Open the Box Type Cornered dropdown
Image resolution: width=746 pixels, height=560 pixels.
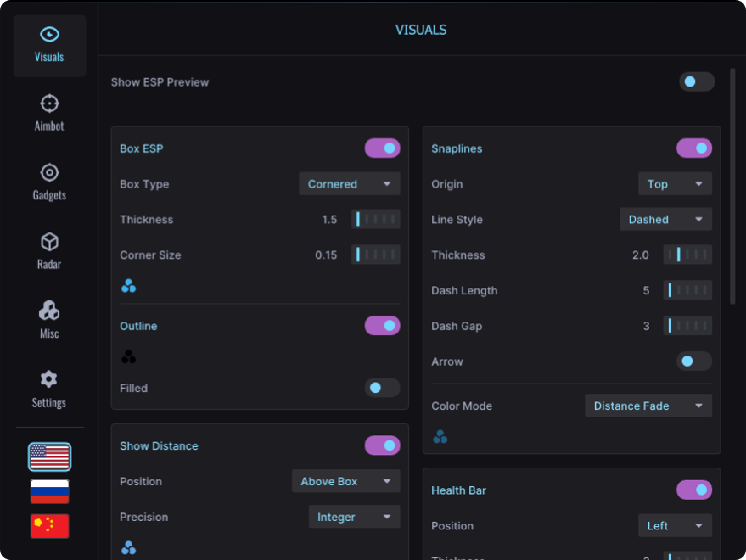pos(349,183)
